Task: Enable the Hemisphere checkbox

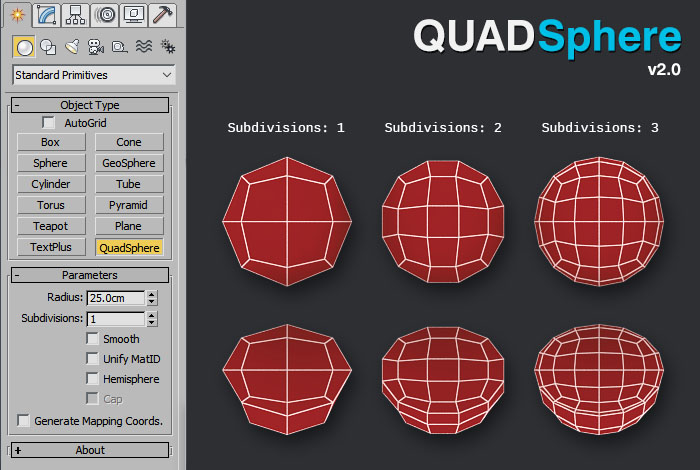Action: point(93,379)
